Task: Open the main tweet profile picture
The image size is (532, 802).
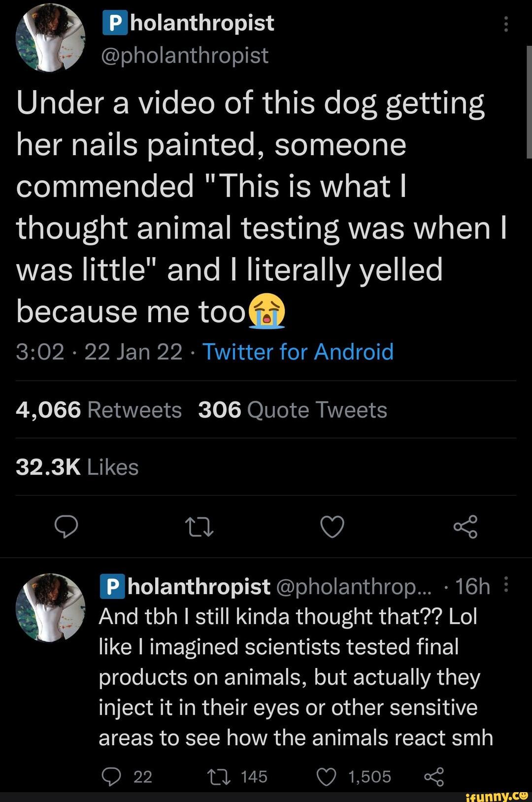Action: click(50, 38)
